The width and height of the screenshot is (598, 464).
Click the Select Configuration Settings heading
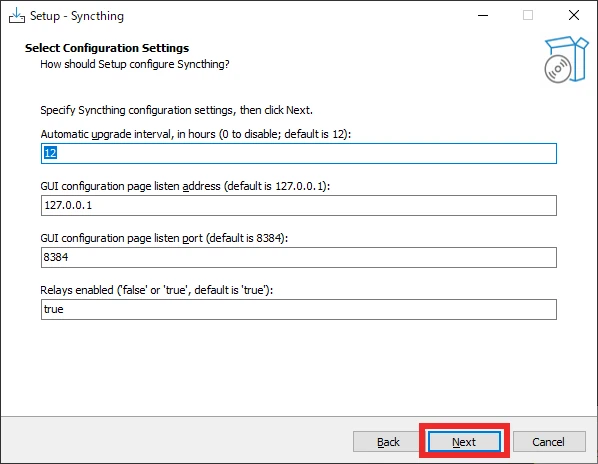(x=107, y=48)
